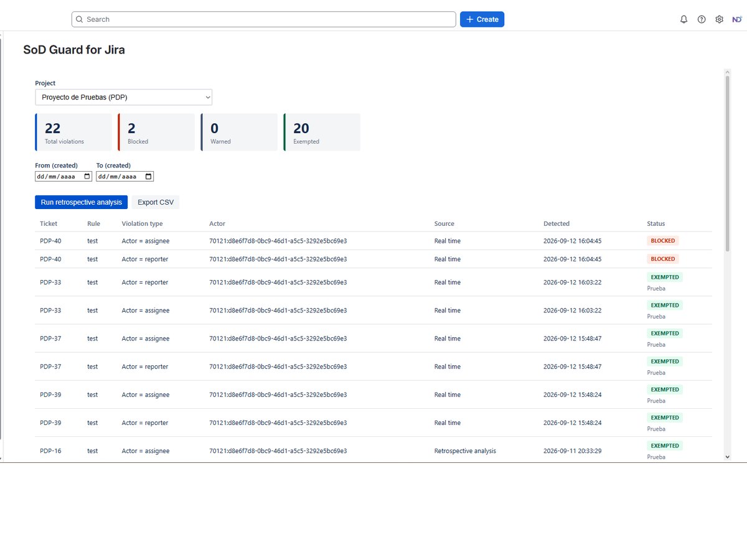Click the scrollbar down arrow of the table panel
The image size is (747, 560).
pos(727,457)
